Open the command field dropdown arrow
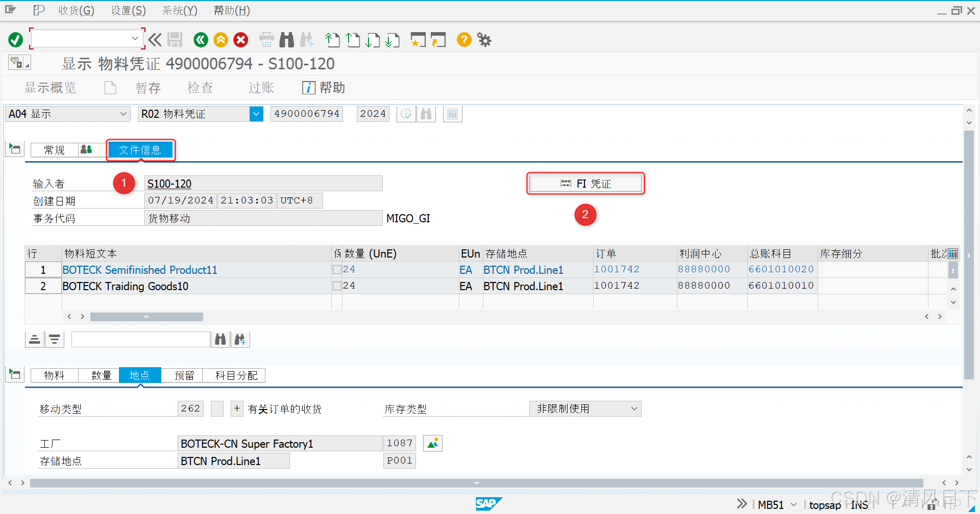The image size is (980, 514). pyautogui.click(x=135, y=39)
